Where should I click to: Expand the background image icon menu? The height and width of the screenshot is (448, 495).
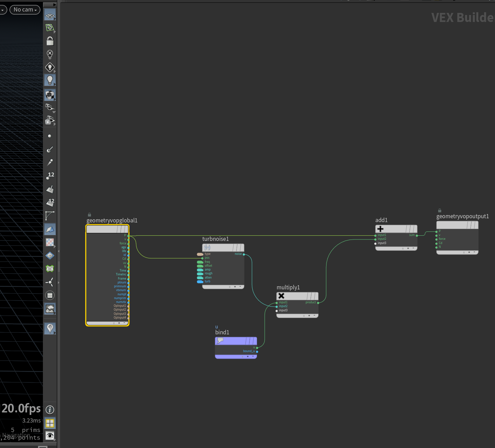tap(50, 309)
